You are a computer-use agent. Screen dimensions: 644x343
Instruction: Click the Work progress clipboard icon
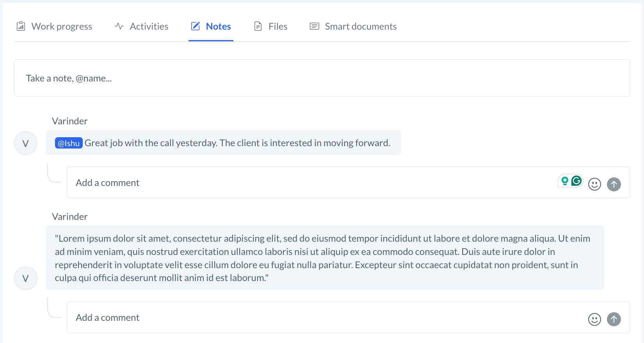click(x=21, y=27)
